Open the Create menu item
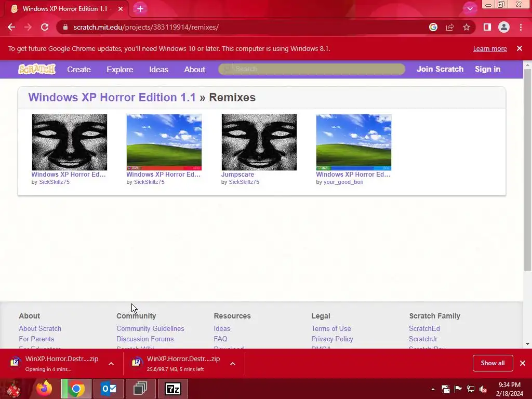532x399 pixels. 79,70
